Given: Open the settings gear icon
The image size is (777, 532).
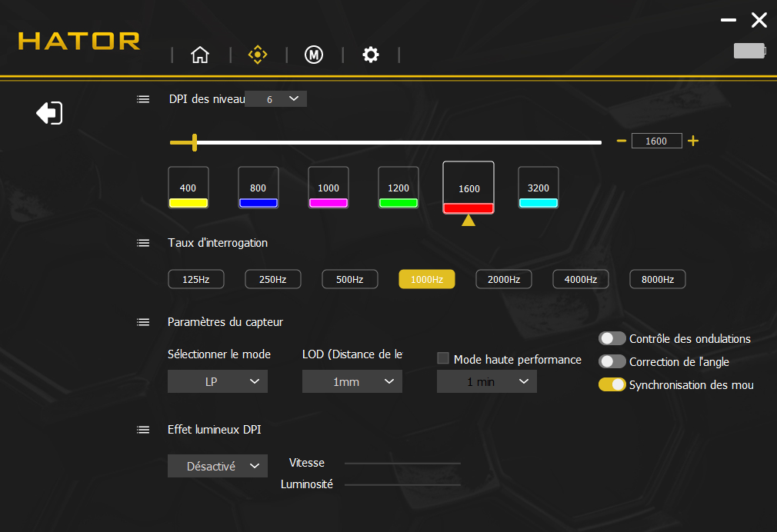Looking at the screenshot, I should click(371, 55).
